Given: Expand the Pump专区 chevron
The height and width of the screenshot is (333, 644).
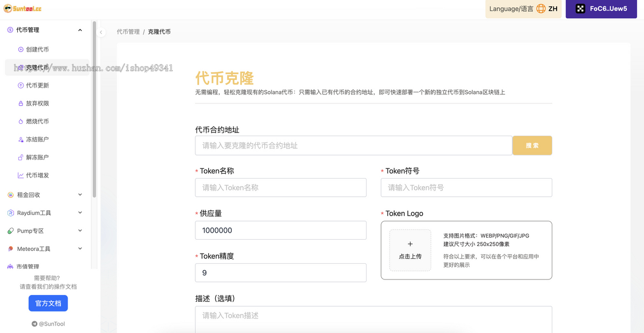Looking at the screenshot, I should [x=80, y=231].
